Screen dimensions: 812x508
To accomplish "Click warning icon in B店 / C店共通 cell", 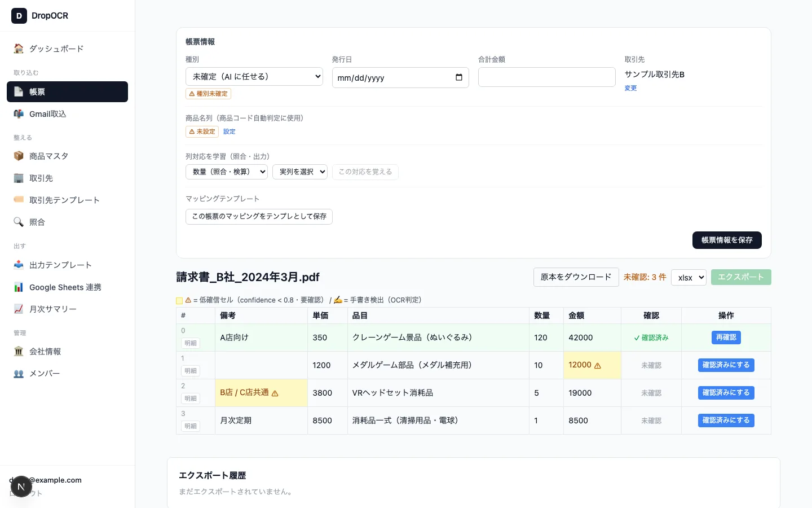I will point(275,393).
